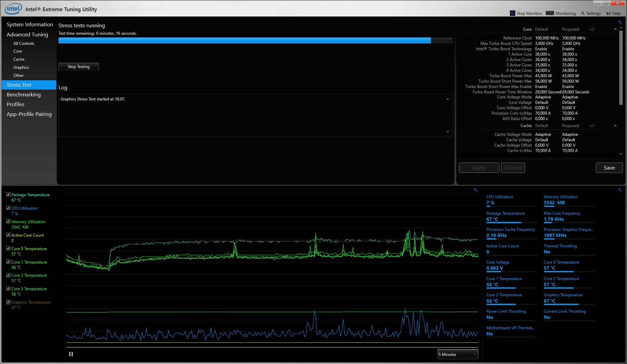This screenshot has height=364, width=627.
Task: Click Max Core Frequency 1,79 GHz
Action: pos(554,219)
